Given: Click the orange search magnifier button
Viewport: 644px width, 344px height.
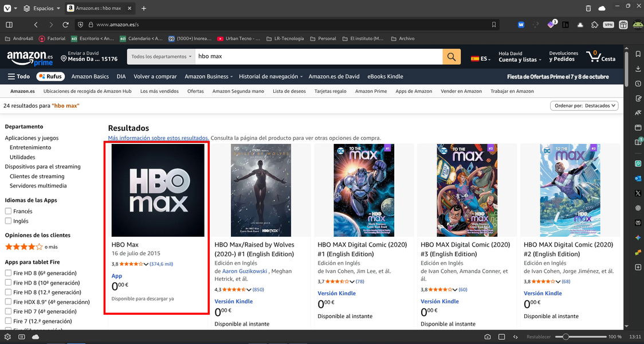Looking at the screenshot, I should point(451,57).
